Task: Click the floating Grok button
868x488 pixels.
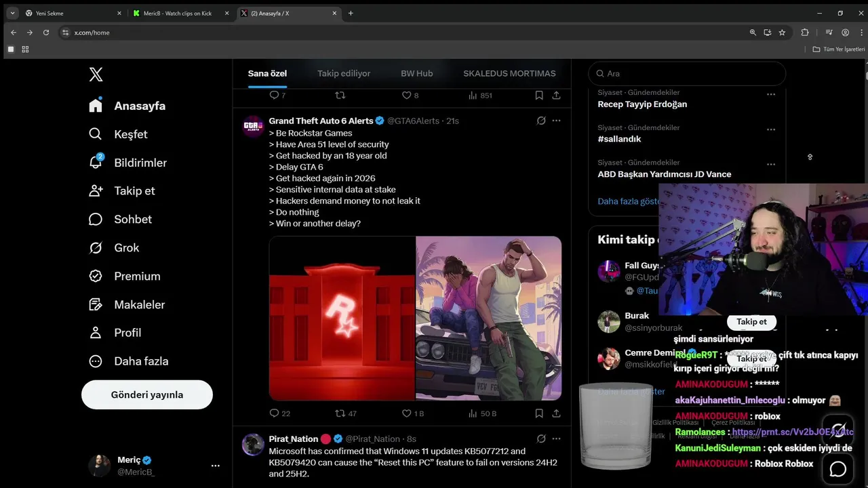Action: pyautogui.click(x=838, y=430)
